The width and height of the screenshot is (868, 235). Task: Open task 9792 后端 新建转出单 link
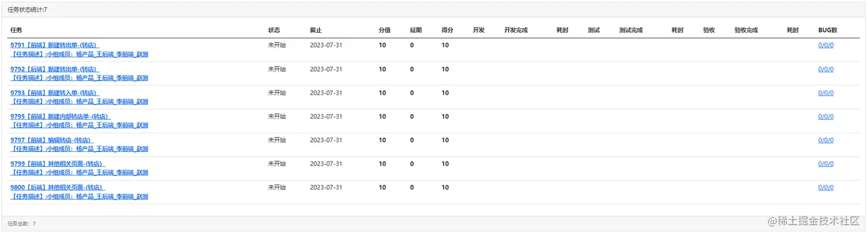pos(55,69)
